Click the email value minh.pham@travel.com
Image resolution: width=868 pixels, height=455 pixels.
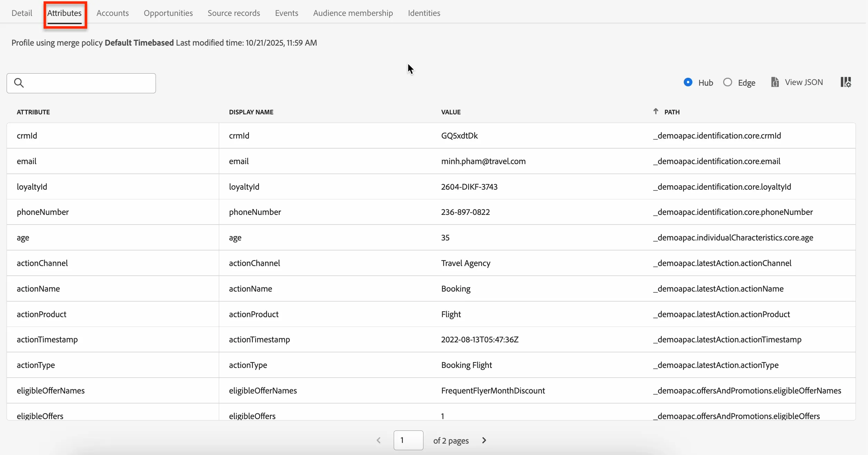pos(483,161)
